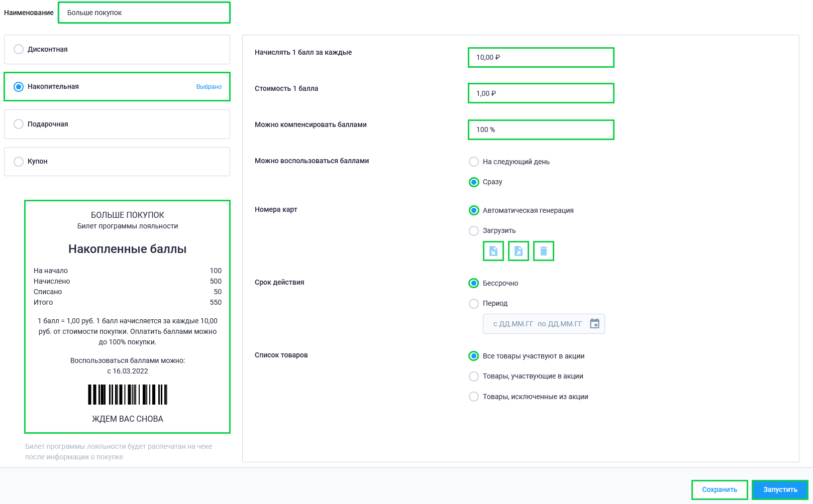Click the Запустить button

point(780,490)
